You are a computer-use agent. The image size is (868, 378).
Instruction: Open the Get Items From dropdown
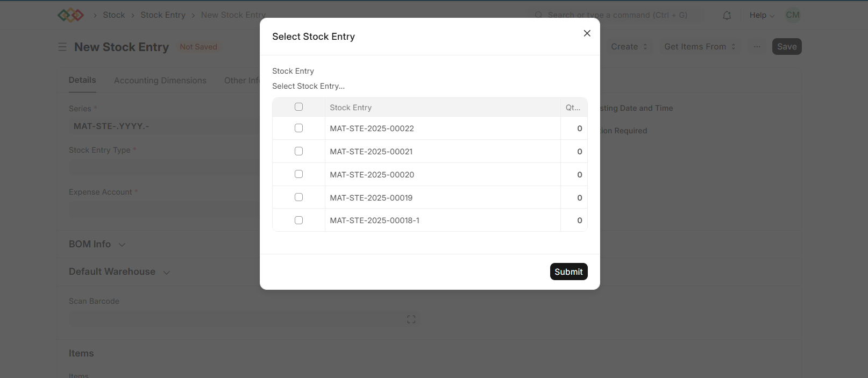699,47
